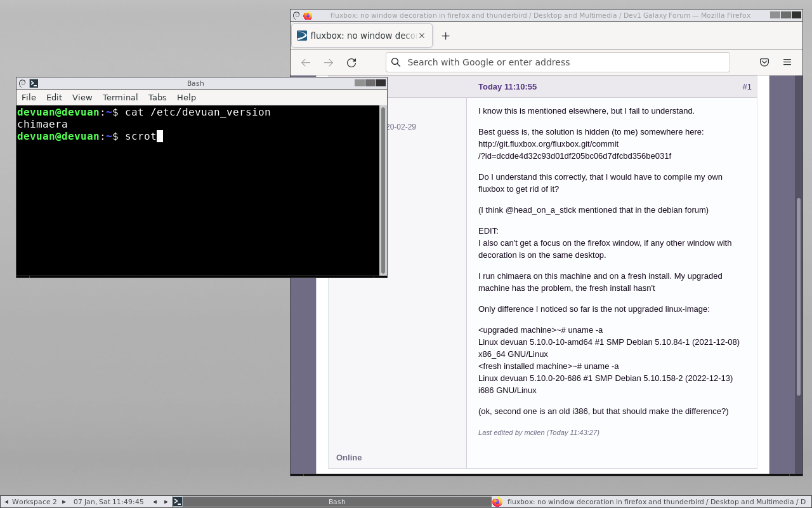Image resolution: width=812 pixels, height=508 pixels.
Task: Maximize the Firefox window
Action: (x=785, y=15)
